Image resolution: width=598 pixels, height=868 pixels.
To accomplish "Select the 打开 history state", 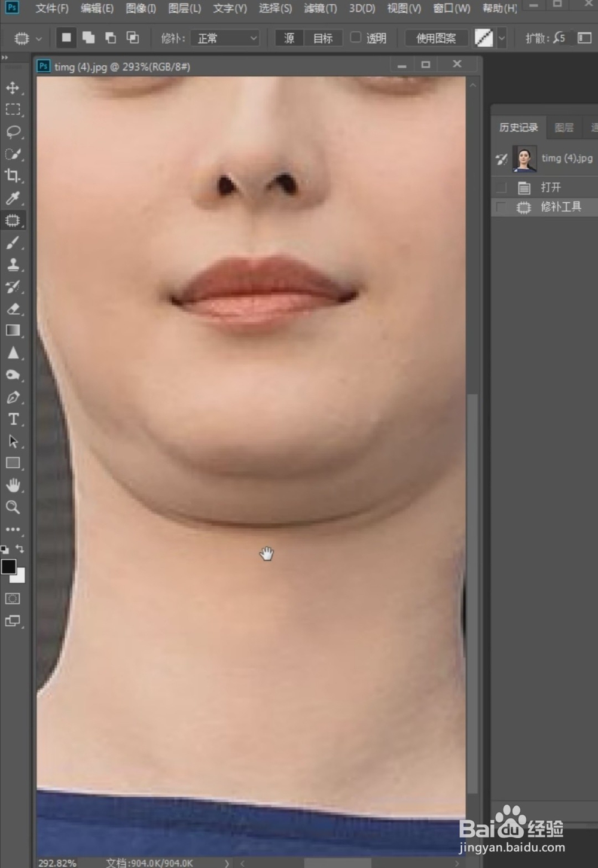I will point(544,188).
